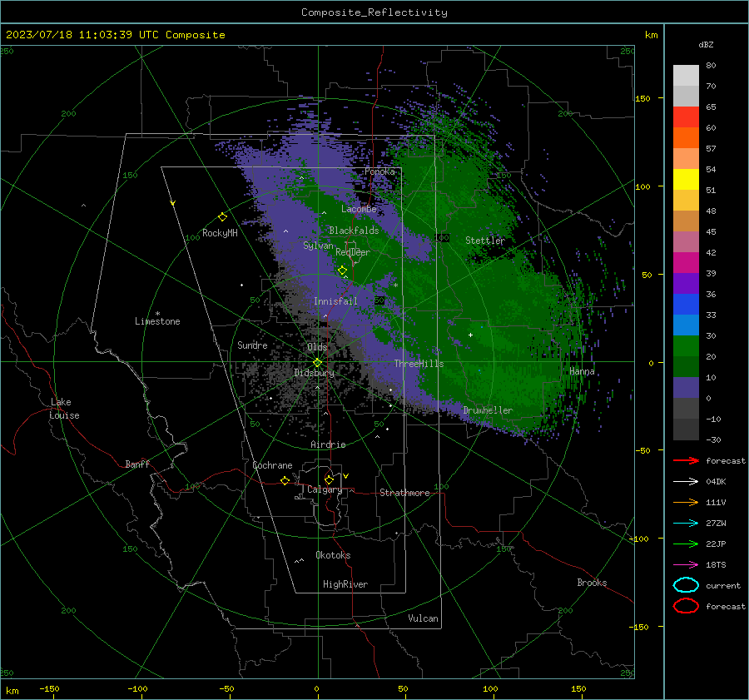This screenshot has width=749, height=700.
Task: Click the Limestone label
Action: (157, 321)
